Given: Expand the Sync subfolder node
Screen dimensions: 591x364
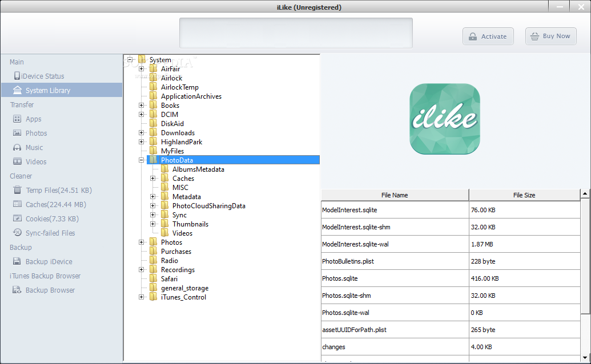Looking at the screenshot, I should coord(152,215).
